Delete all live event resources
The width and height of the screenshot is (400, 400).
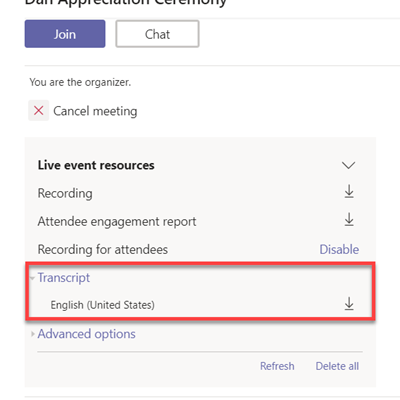(337, 366)
